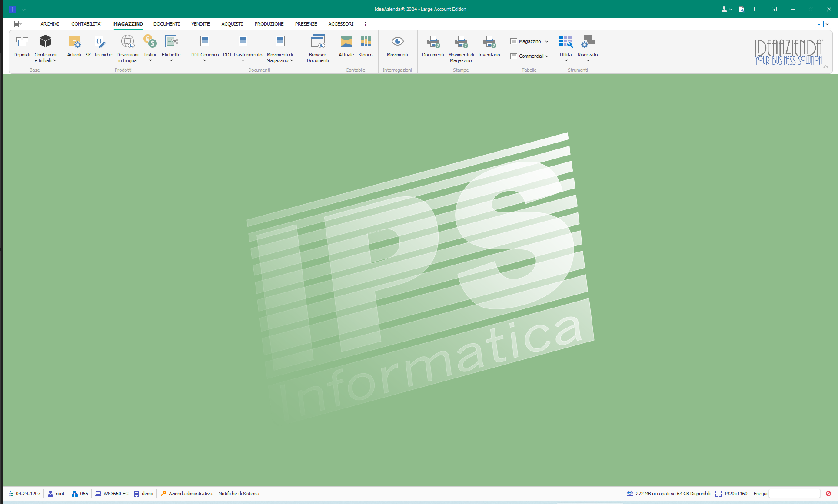Viewport: 838px width, 504px height.
Task: Open the window layout dropdown at top right
Action: click(x=823, y=24)
